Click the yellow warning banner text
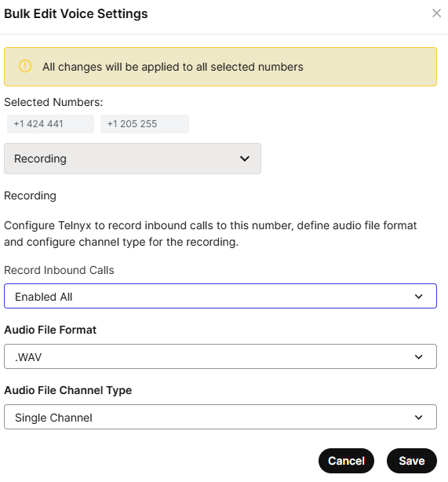The height and width of the screenshot is (482, 448). tap(173, 67)
